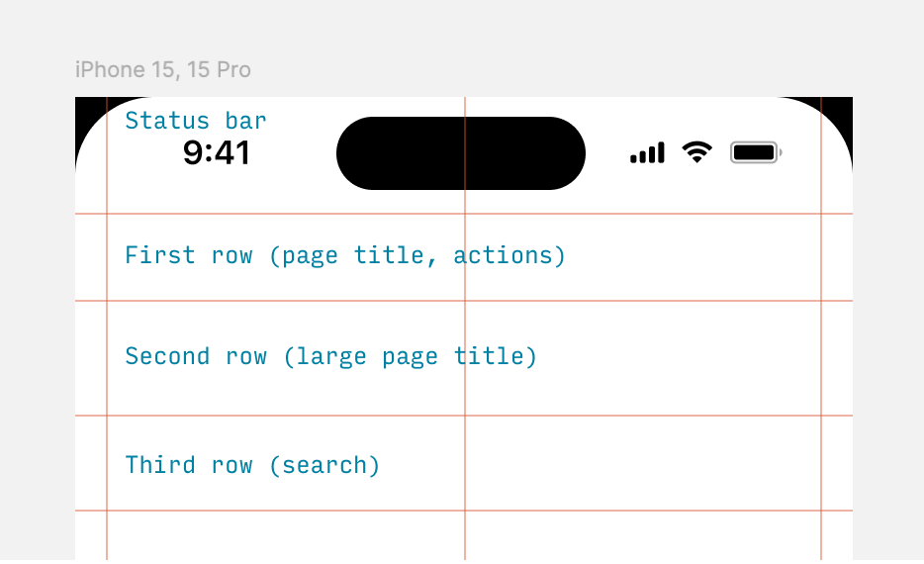
Task: Select the 'Status bar' annotation label
Action: click(x=196, y=121)
